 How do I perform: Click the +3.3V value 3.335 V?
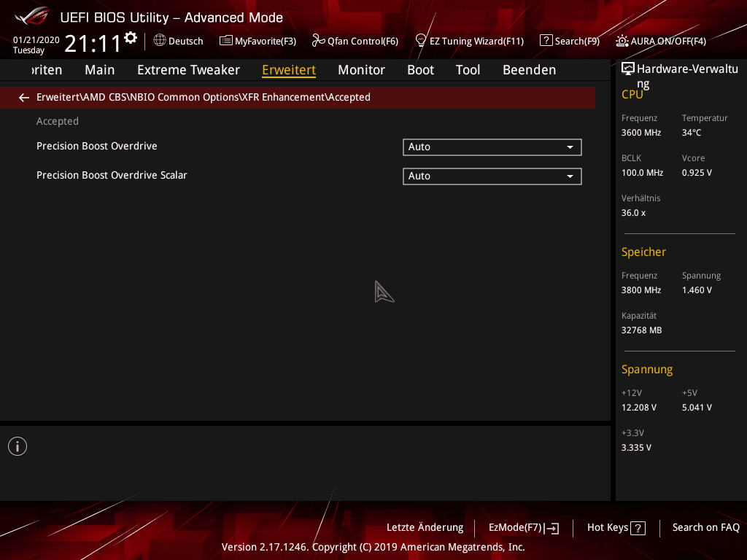tap(636, 448)
